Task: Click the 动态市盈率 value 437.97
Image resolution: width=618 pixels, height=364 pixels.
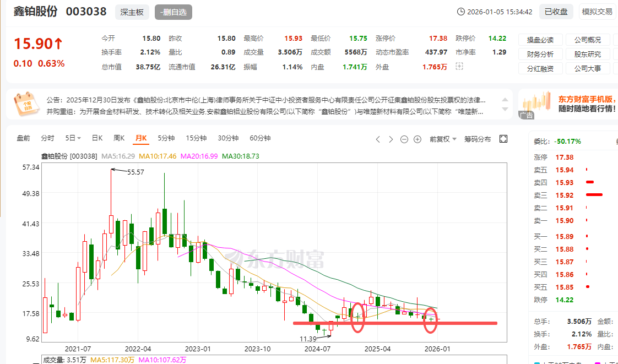Action: click(436, 52)
